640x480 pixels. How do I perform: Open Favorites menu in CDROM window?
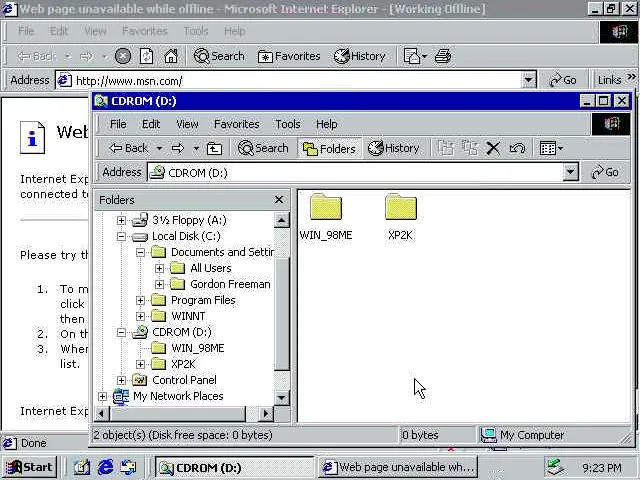tap(236, 124)
